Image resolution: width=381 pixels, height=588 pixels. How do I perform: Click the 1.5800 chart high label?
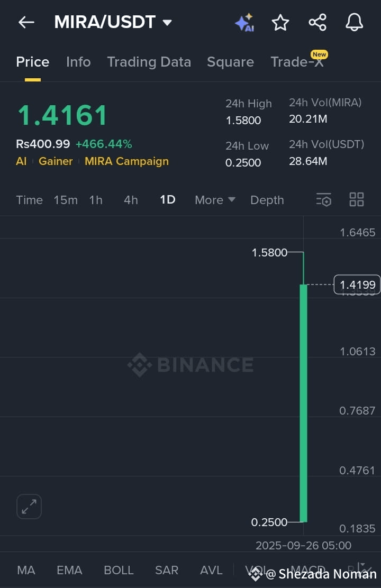(x=269, y=253)
